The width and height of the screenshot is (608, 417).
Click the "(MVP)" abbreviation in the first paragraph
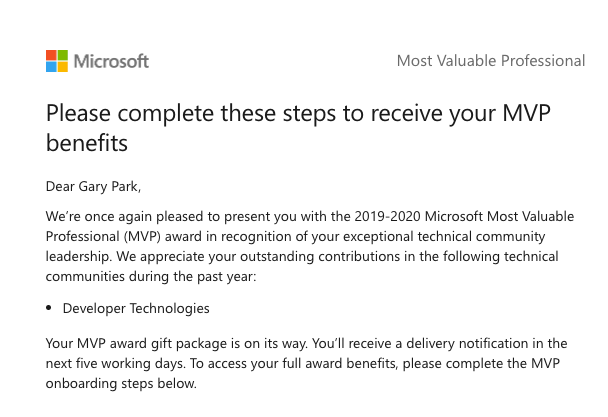(143, 236)
